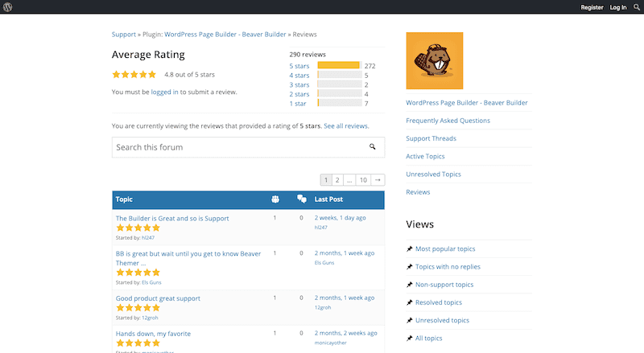Viewport: 644px width, 353px height.
Task: Click 2 months, 2 weeks ago last post
Action: coord(346,333)
